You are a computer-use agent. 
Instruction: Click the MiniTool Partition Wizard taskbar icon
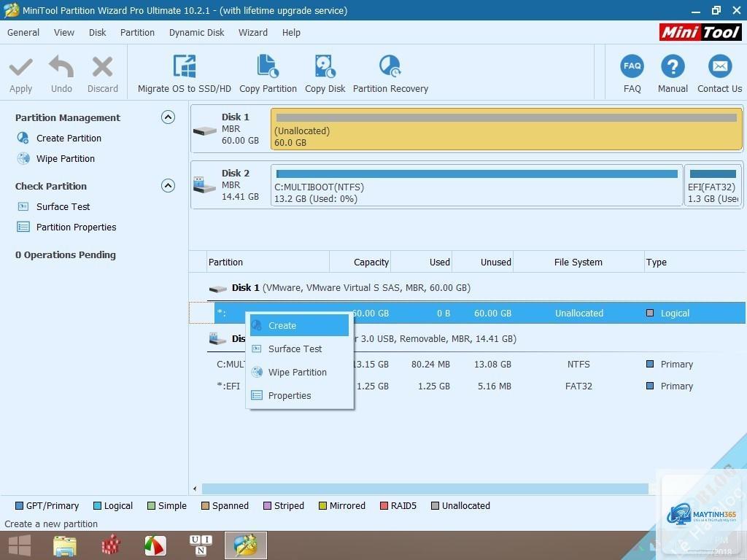pos(245,545)
